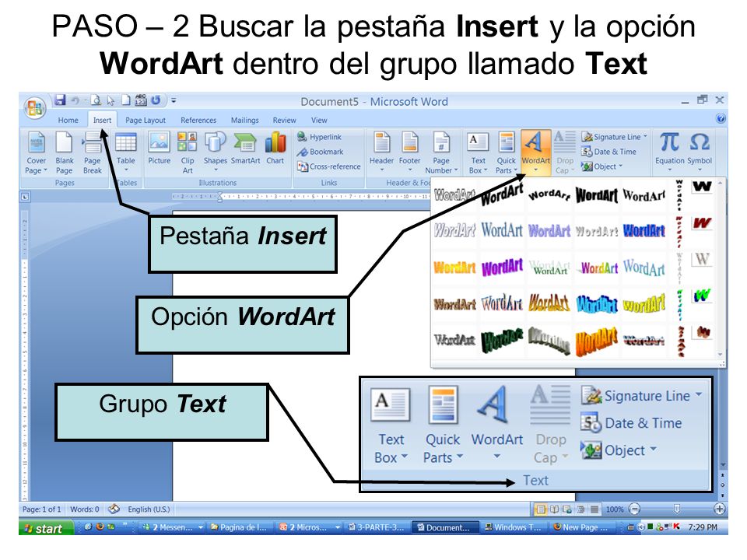Click the Undo arrow icon

[75, 100]
